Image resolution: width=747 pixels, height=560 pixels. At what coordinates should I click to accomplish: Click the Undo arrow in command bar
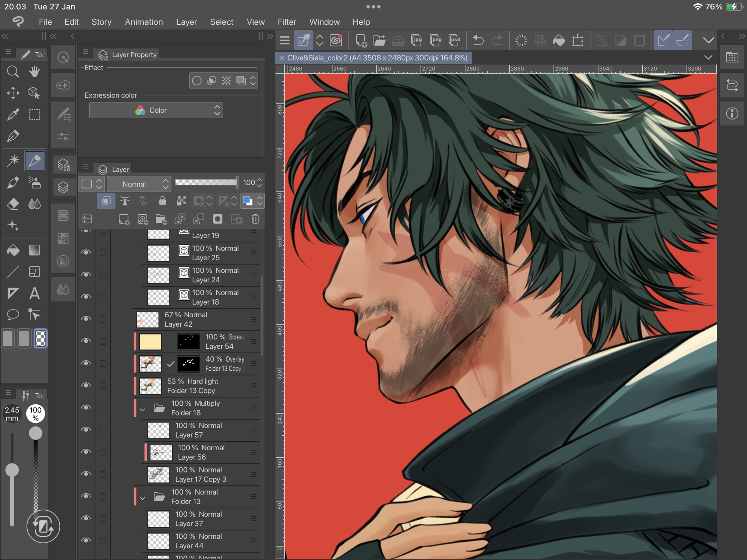coord(478,40)
